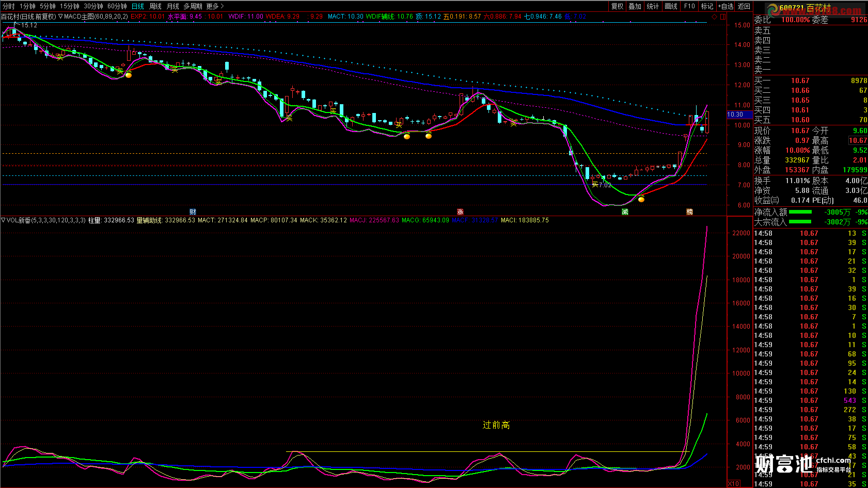Select the 15分钟 period tab

(70, 6)
